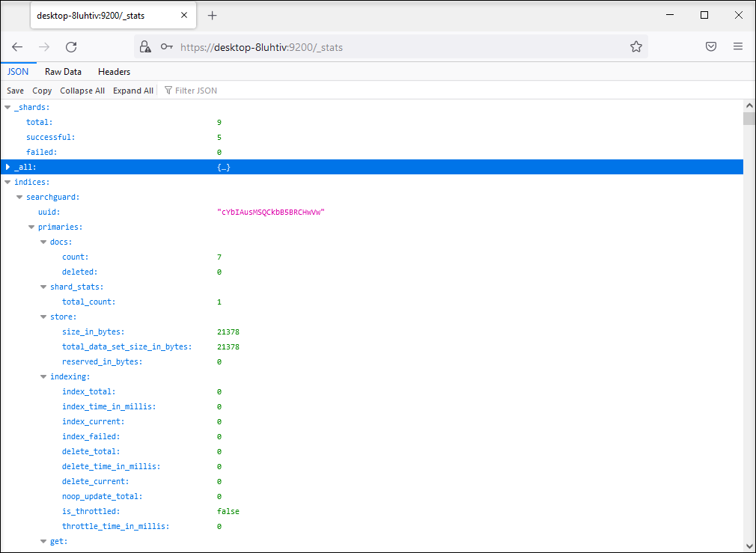Image resolution: width=756 pixels, height=553 pixels.
Task: Collapse the indices node
Action: tap(7, 183)
